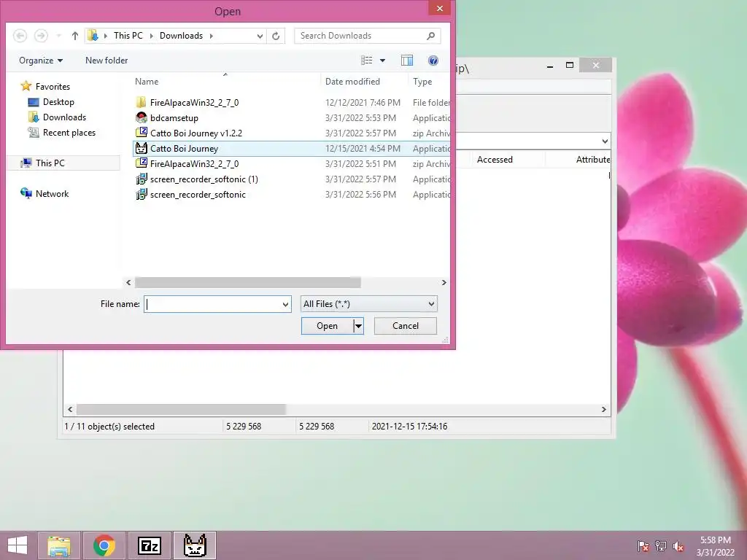Sort files by the Name column header

tap(146, 82)
